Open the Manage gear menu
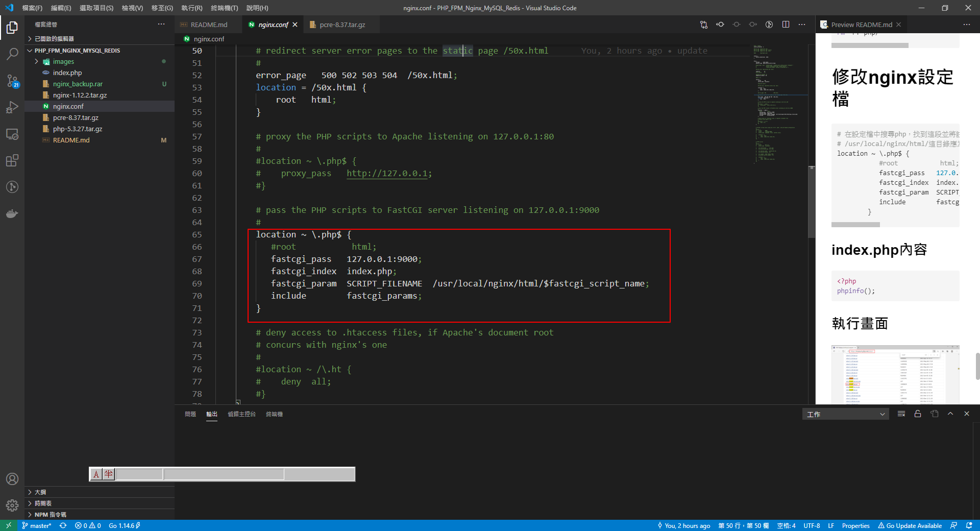Screen dimensions: 980x531 click(x=12, y=505)
